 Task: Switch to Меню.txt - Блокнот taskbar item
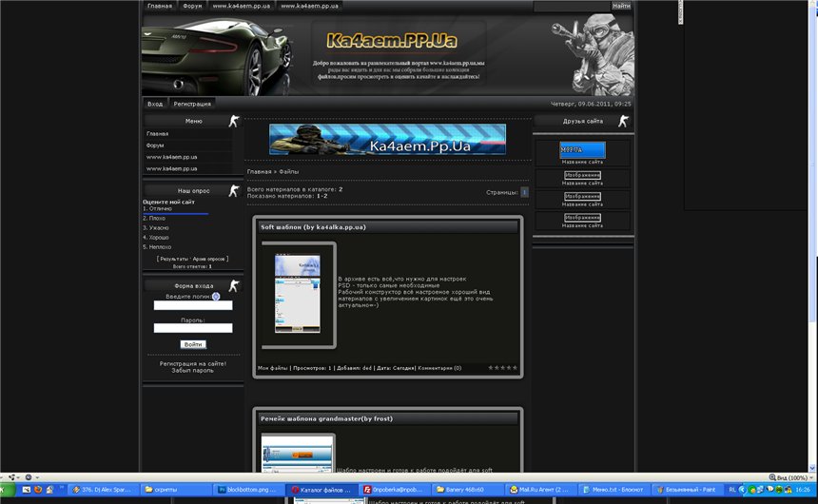(x=614, y=490)
